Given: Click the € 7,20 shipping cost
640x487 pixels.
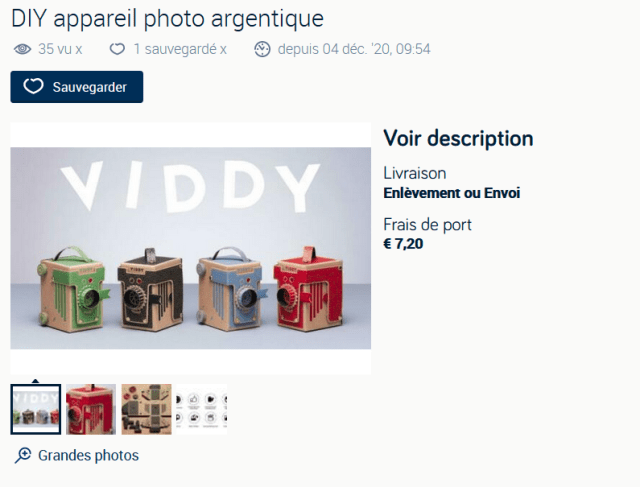Looking at the screenshot, I should 403,244.
